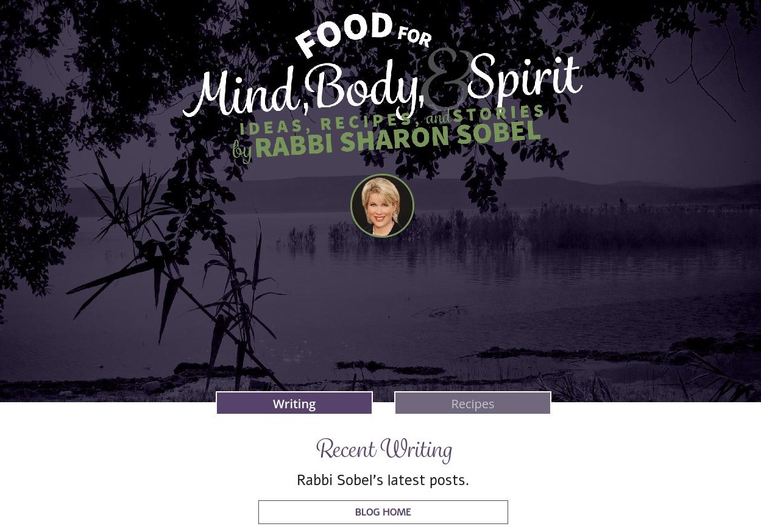Click the BLOG HOME button
The width and height of the screenshot is (761, 532).
[383, 512]
